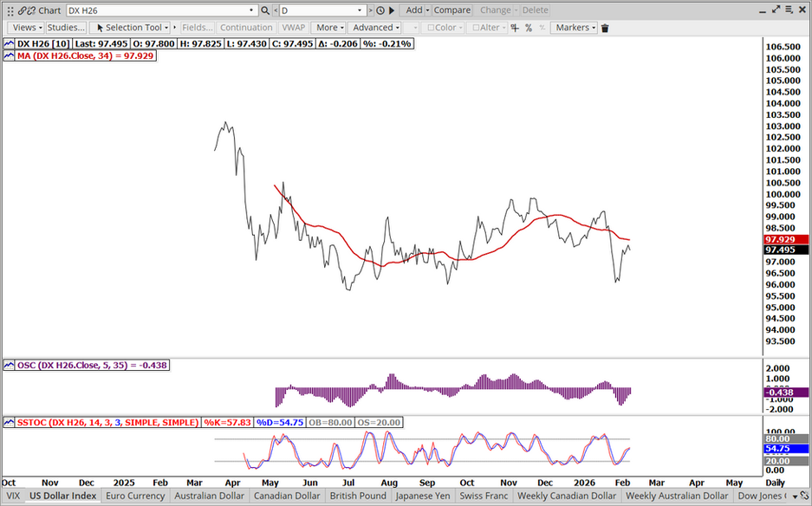The width and height of the screenshot is (812, 506).
Task: Click the Delete button
Action: pyautogui.click(x=535, y=10)
